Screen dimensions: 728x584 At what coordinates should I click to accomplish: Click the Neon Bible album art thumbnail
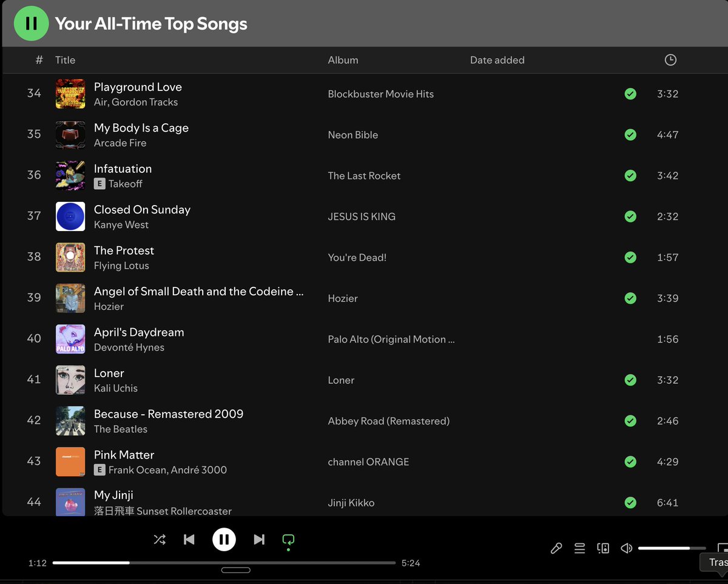tap(70, 135)
